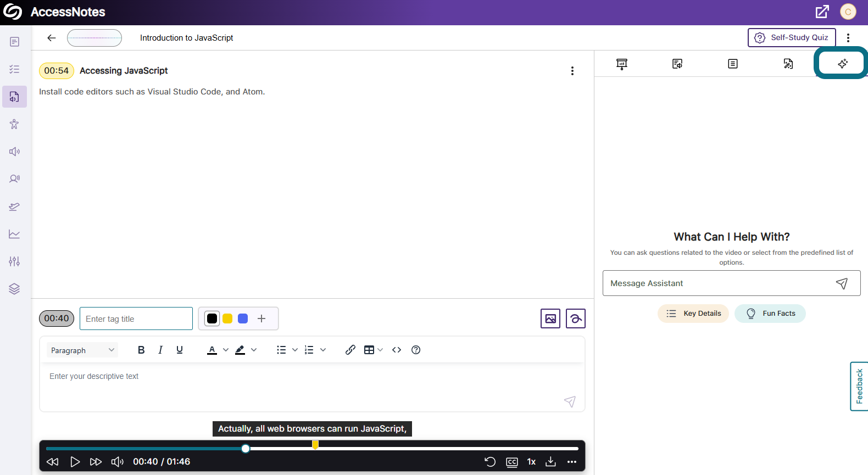Screen dimensions: 868x475
Task: Open the Accessing JavaScript note options menu
Action: pos(572,71)
